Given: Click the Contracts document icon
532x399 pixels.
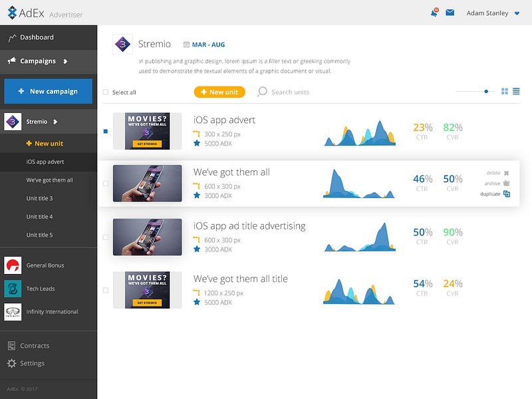Looking at the screenshot, I should coord(11,346).
